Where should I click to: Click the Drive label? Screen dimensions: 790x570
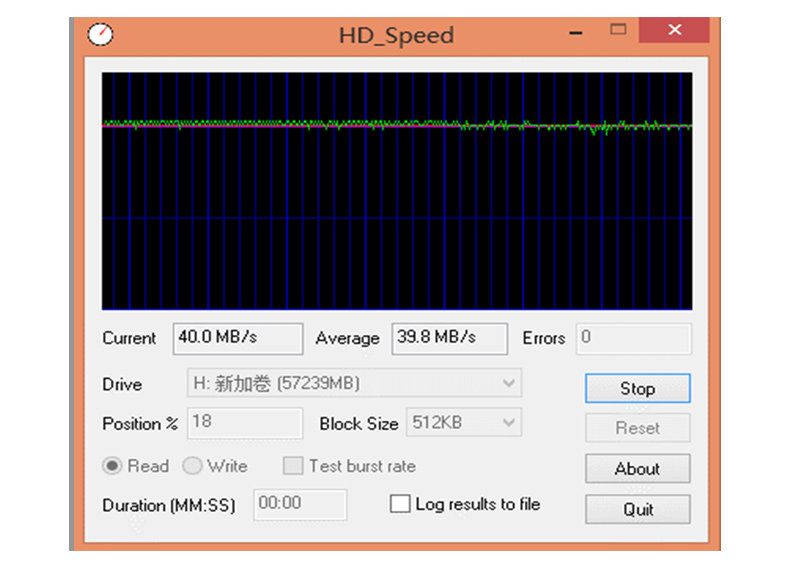click(122, 385)
